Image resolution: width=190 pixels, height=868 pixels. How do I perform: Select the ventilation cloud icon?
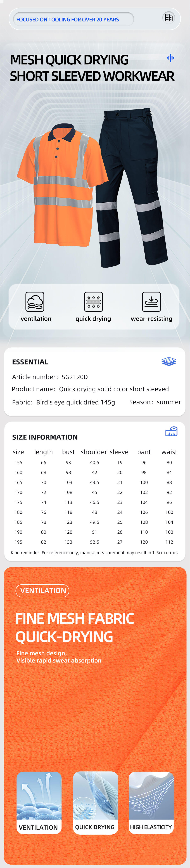[35, 302]
